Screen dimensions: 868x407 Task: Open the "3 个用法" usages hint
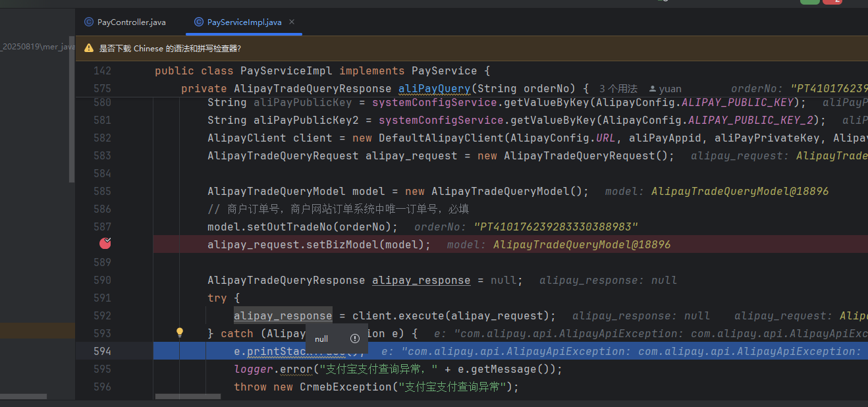pyautogui.click(x=618, y=89)
